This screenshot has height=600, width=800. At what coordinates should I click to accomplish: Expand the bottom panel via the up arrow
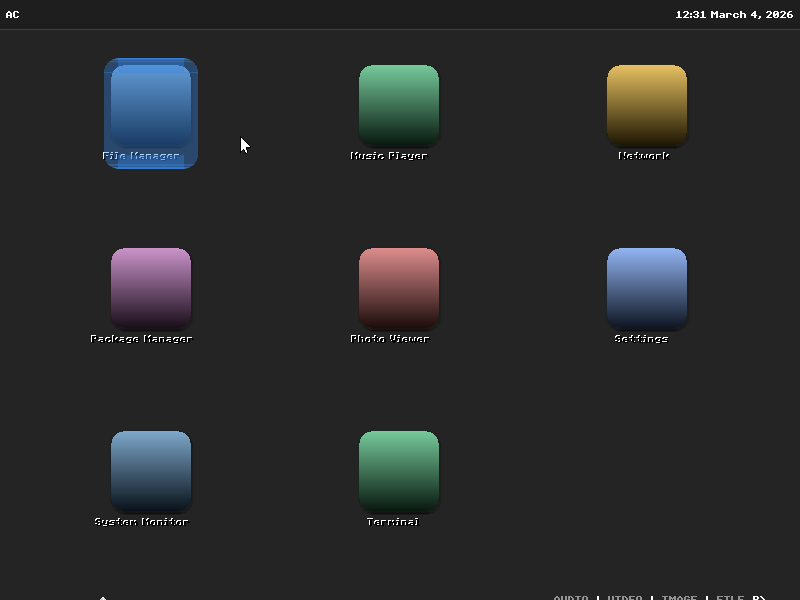pyautogui.click(x=104, y=597)
